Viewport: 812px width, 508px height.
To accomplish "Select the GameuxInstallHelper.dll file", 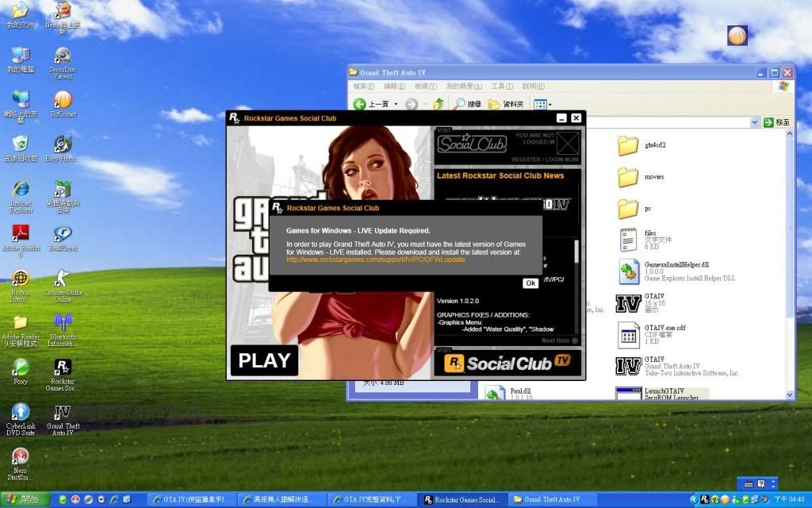I will coord(629,271).
